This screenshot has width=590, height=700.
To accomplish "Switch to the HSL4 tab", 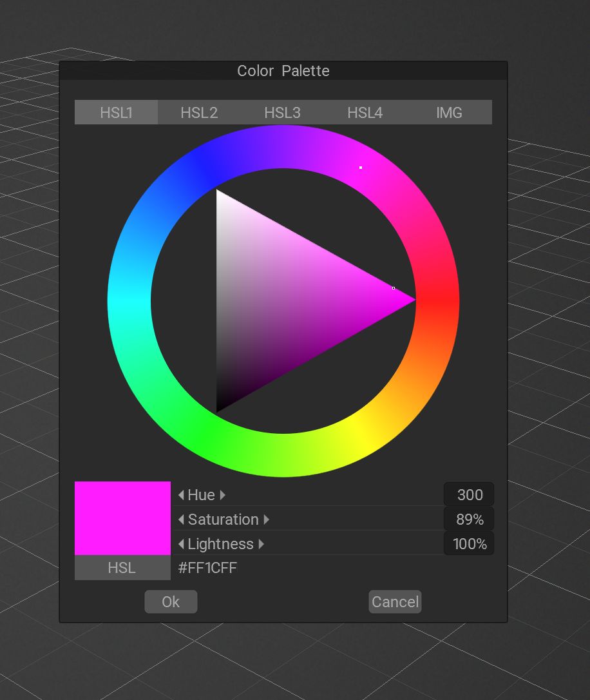I will (365, 113).
